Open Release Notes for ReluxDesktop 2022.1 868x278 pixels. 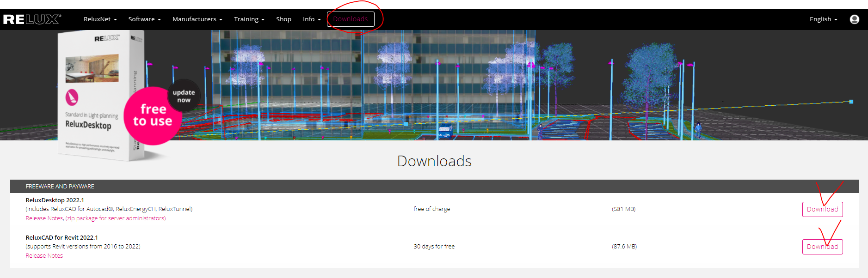44,218
